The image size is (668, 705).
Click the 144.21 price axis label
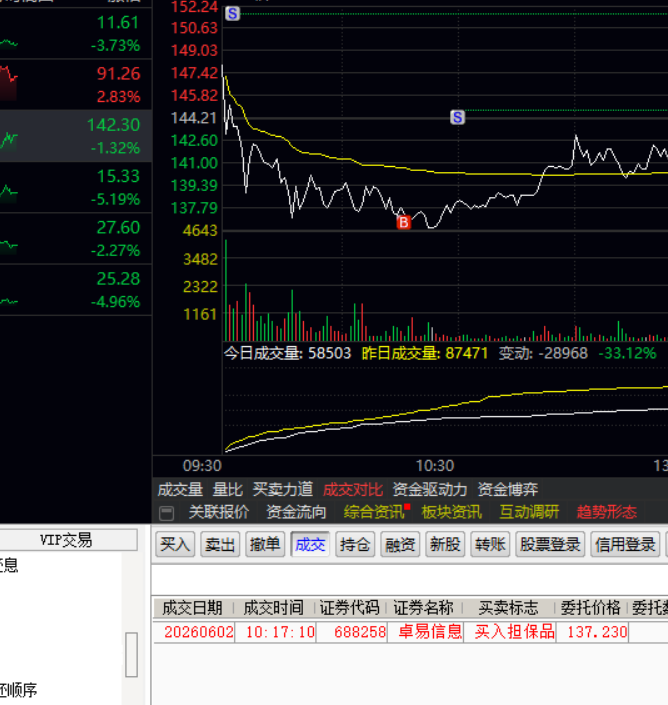(194, 118)
